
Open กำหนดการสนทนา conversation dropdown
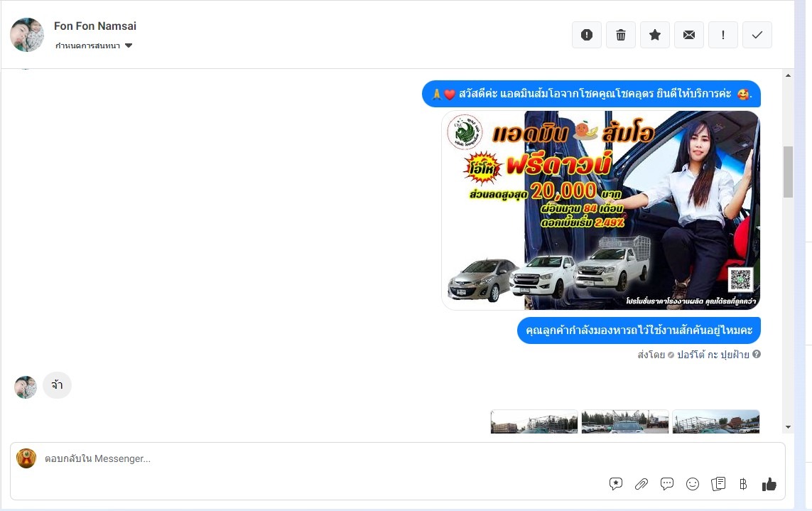[x=94, y=45]
